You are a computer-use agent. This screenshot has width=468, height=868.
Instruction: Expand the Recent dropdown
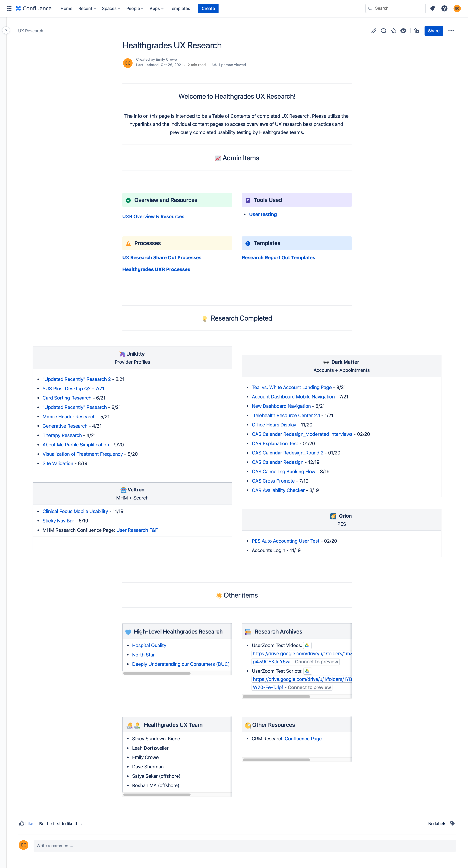87,8
